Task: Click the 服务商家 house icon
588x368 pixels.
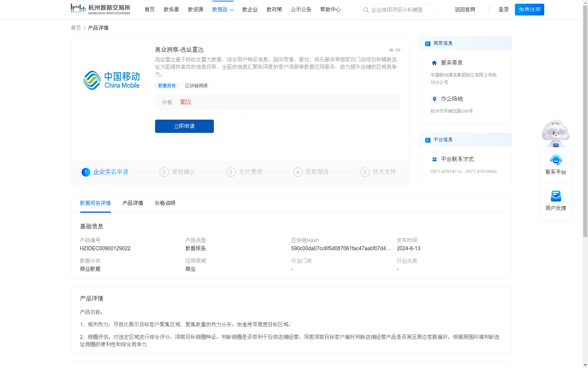Action: click(434, 63)
